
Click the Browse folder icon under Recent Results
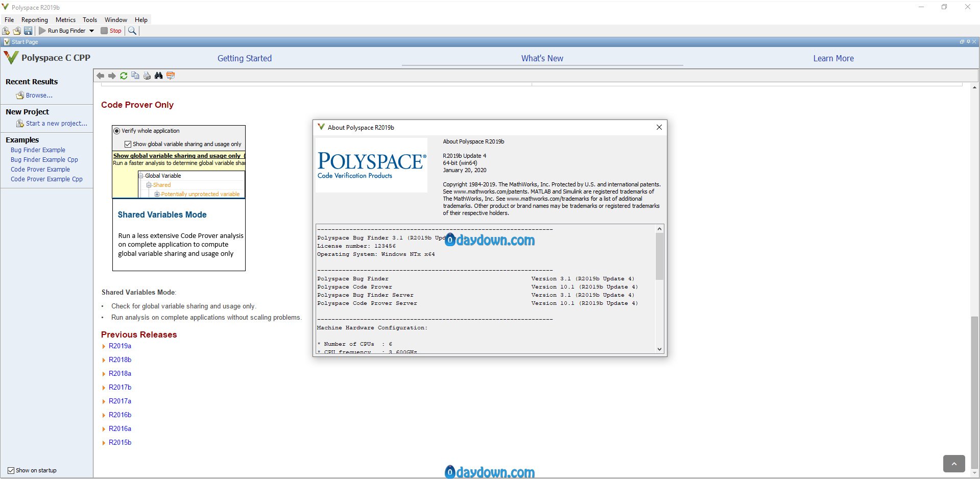pos(20,95)
